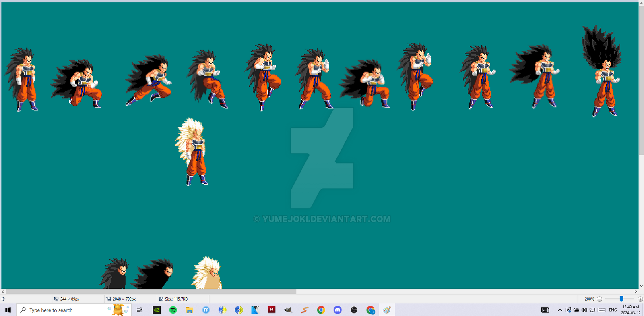644x316 pixels.
Task: Click the display tray icon with the blue dot
Action: pos(568,310)
